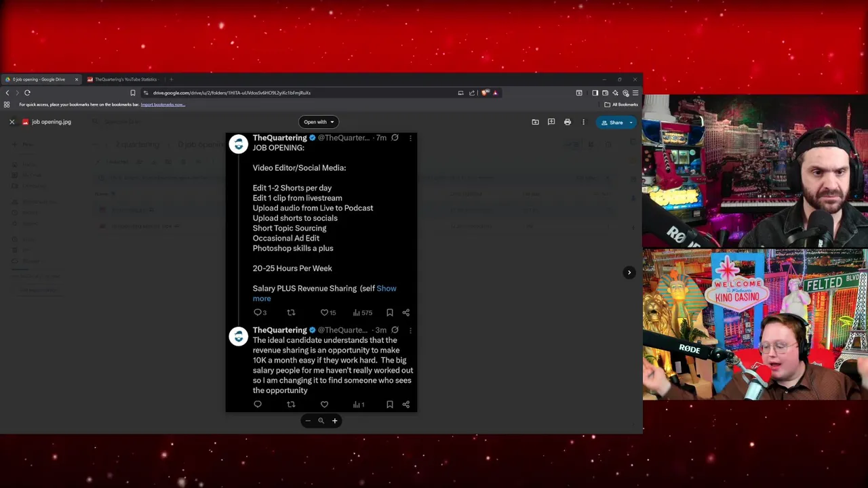
Task: Click the Share button
Action: (x=612, y=123)
